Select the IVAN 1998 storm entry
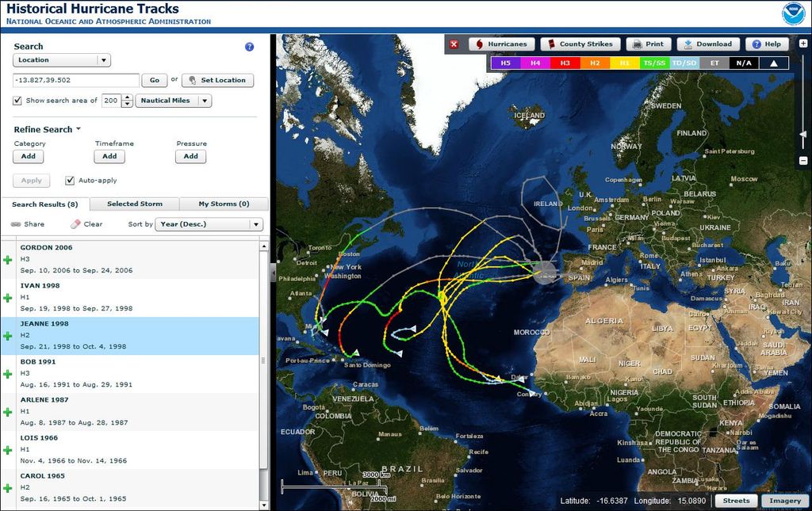Screen dimensions: 812x511 pos(130,298)
